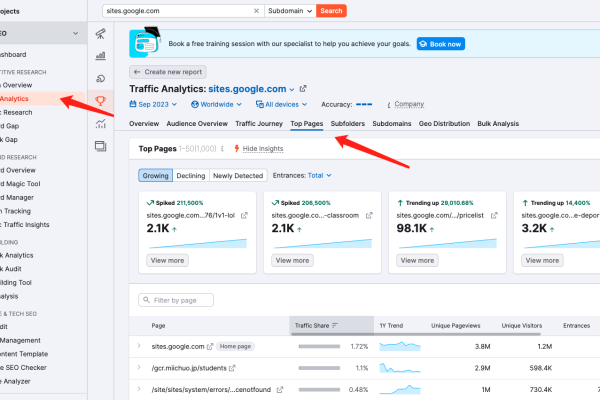The height and width of the screenshot is (400, 600).
Task: Click the Create new report button
Action: [x=168, y=72]
